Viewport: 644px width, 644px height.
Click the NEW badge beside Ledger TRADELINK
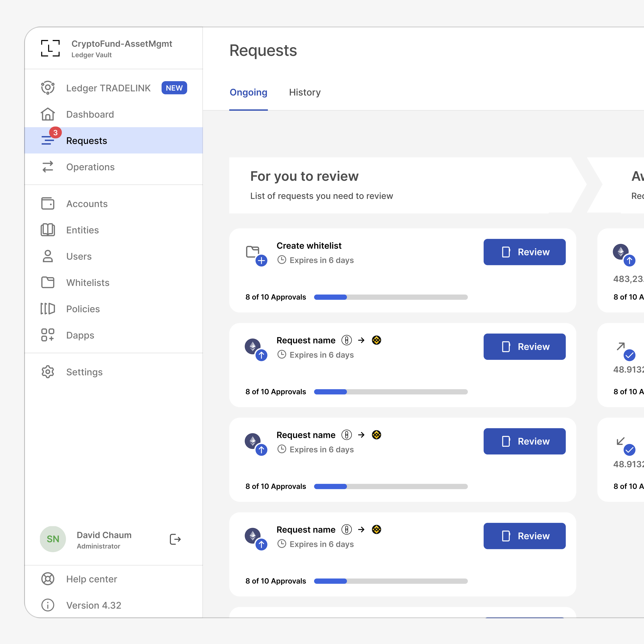174,88
